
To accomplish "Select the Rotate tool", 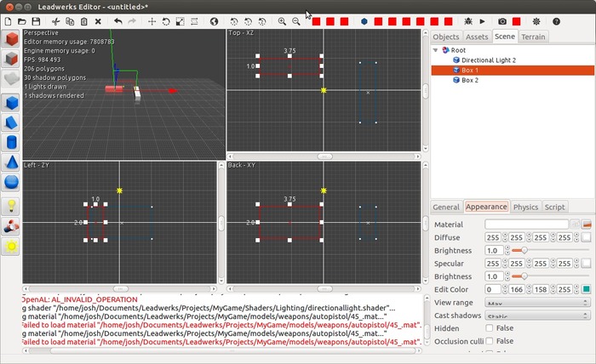I will (166, 21).
